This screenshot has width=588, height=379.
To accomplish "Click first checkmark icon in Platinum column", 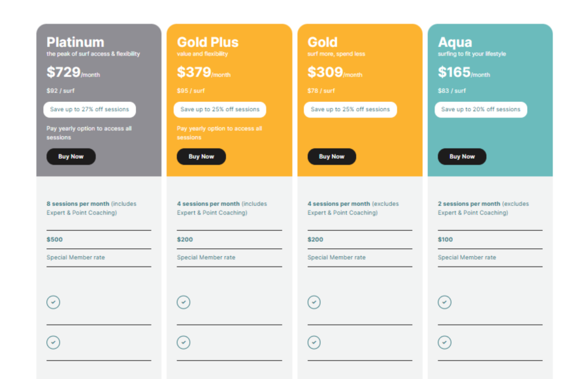I will point(54,302).
